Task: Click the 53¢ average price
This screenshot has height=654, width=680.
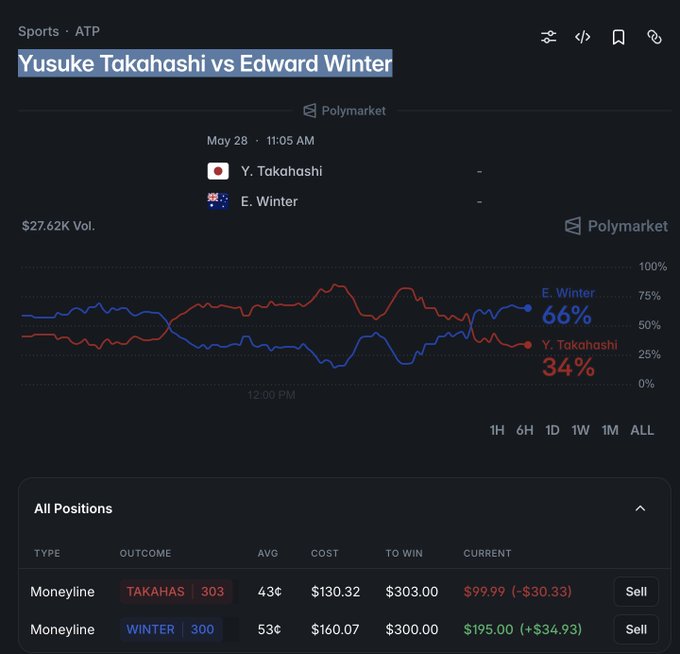Action: [269, 629]
